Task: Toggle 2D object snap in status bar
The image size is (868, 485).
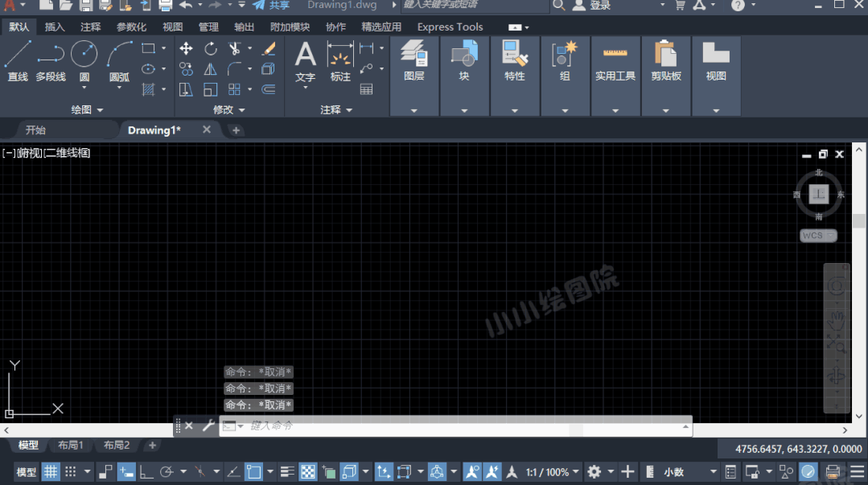Action: (x=253, y=471)
